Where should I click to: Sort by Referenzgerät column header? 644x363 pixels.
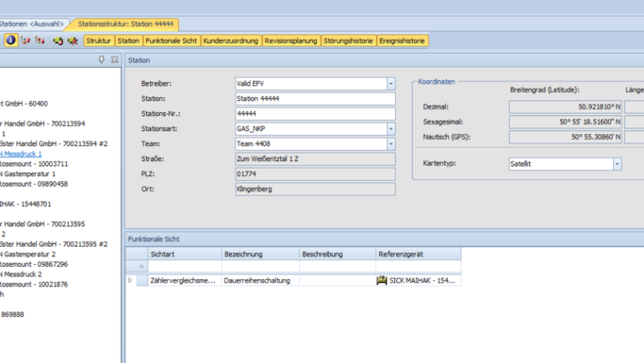coord(418,255)
